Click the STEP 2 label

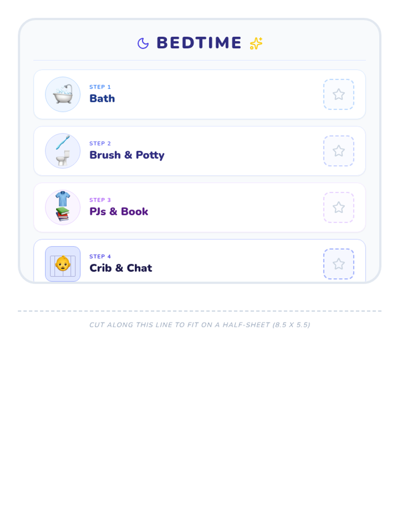[x=100, y=143]
